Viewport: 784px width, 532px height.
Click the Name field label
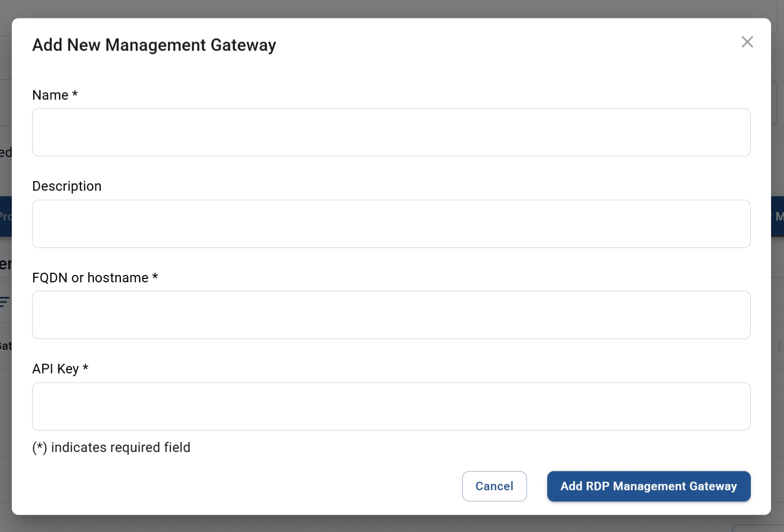pyautogui.click(x=50, y=95)
